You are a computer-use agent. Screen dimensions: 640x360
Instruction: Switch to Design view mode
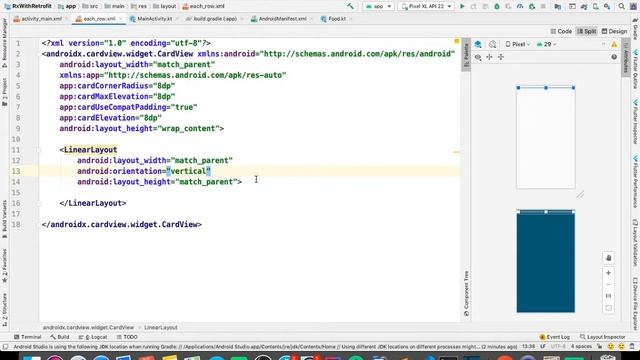(x=614, y=31)
